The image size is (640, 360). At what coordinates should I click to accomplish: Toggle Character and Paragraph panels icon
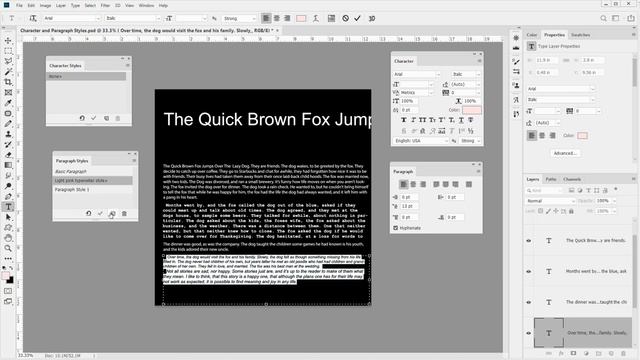point(331,18)
